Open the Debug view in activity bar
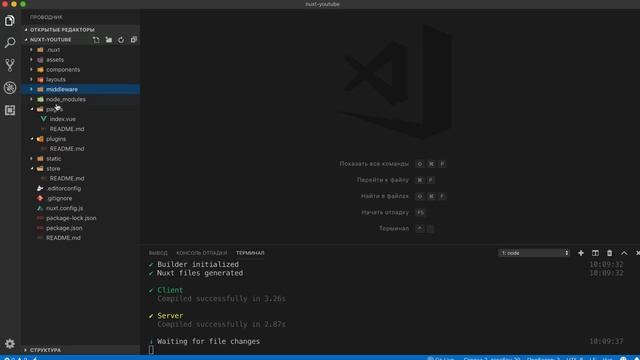The image size is (640, 360). tap(10, 87)
